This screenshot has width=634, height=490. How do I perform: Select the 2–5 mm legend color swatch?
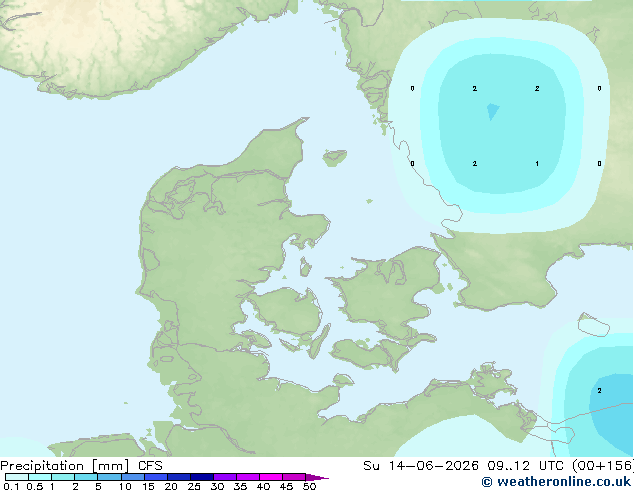(86, 477)
